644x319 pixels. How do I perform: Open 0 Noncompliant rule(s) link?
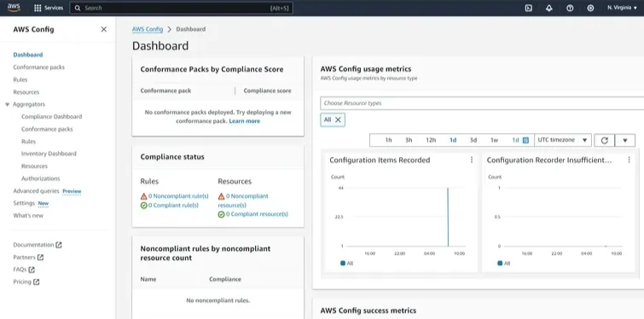coord(178,196)
